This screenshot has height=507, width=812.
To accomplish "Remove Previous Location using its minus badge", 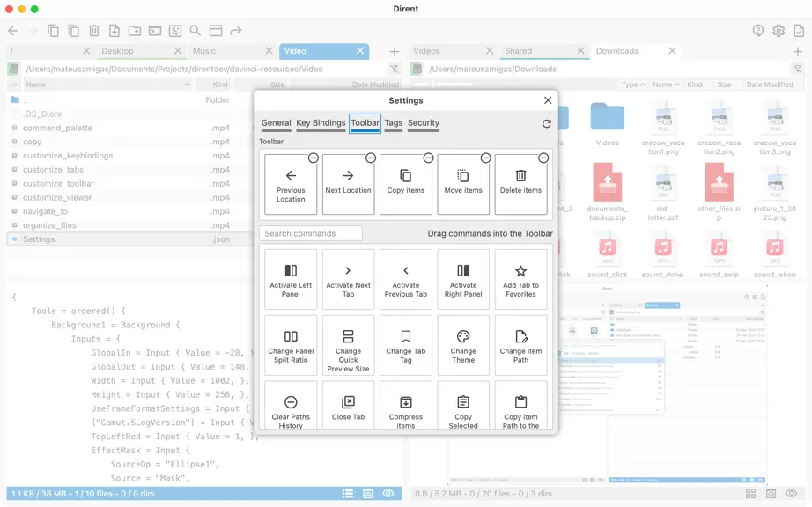I will point(313,158).
